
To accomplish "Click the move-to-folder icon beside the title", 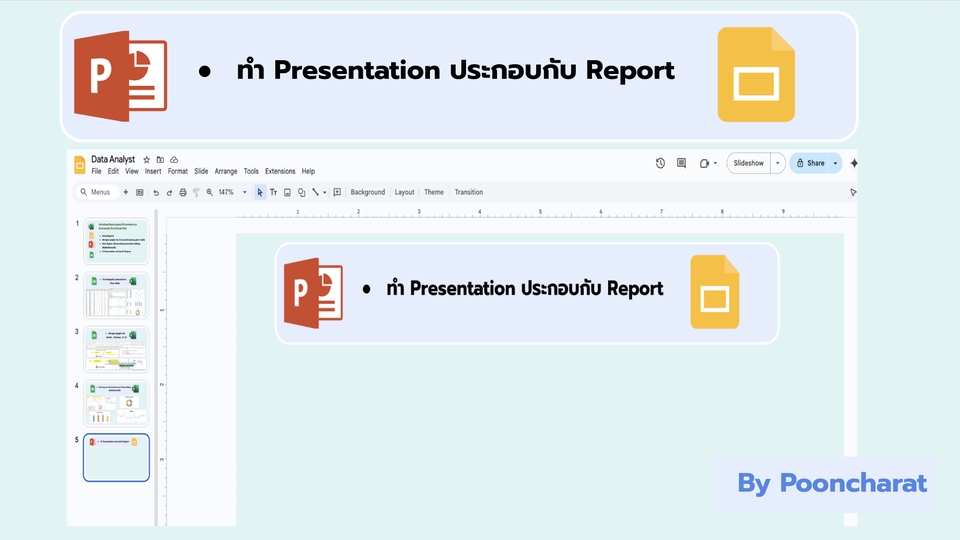I will point(160,160).
